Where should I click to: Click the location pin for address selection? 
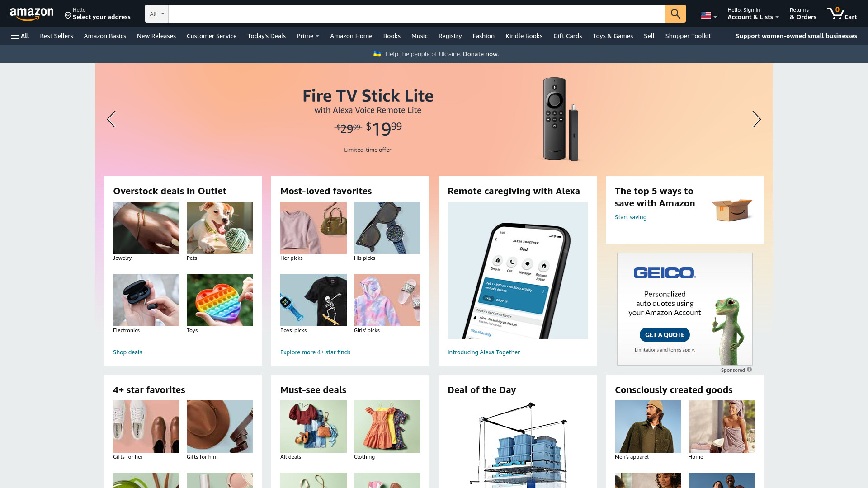coord(68,16)
